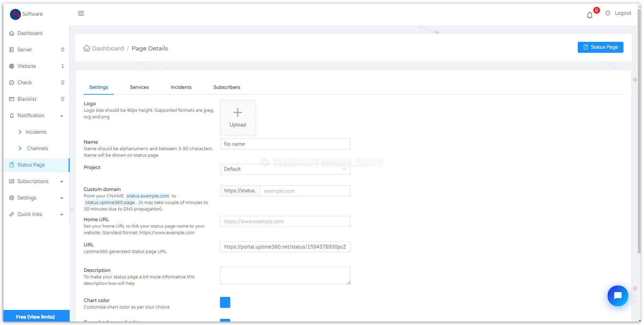Click the home icon in the breadcrumb
The image size is (644, 325).
tap(87, 48)
